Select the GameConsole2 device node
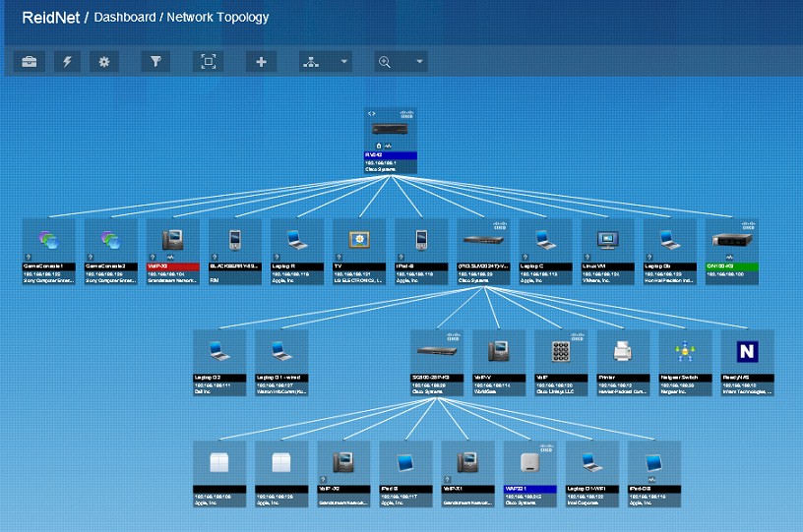 [110, 252]
